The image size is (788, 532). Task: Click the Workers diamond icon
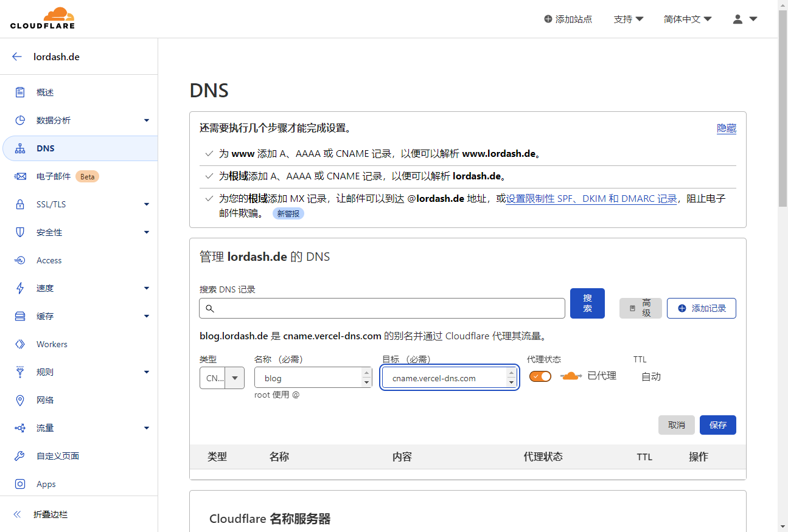coord(20,344)
